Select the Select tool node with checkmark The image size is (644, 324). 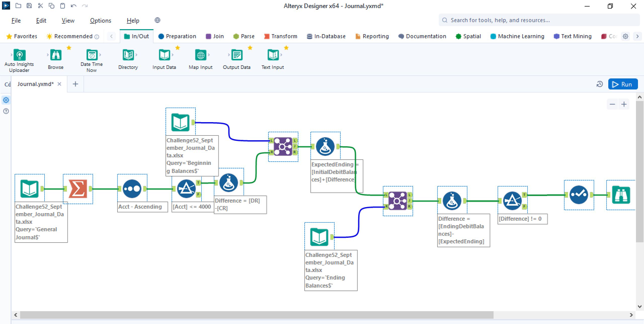[579, 195]
